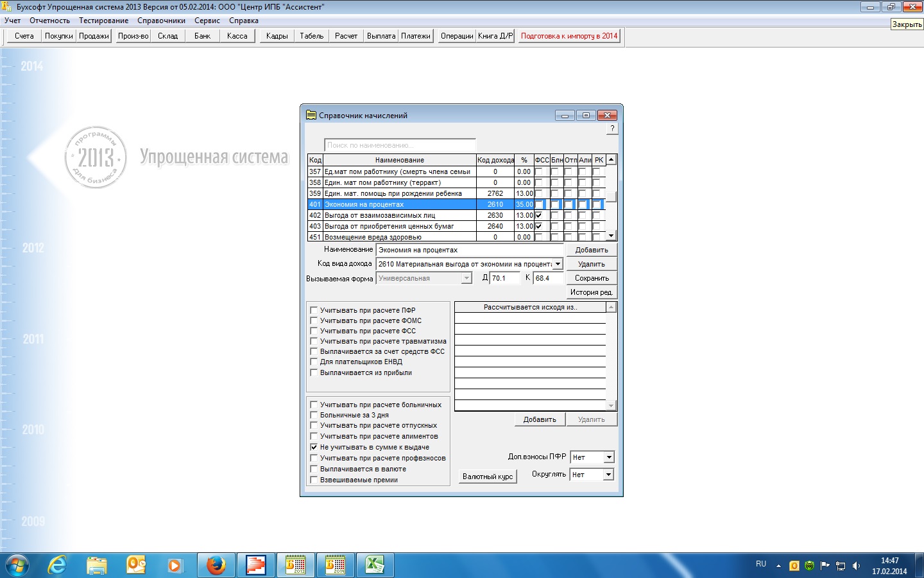Click the volume speaker tray icon
Image resolution: width=924 pixels, height=578 pixels.
point(856,566)
